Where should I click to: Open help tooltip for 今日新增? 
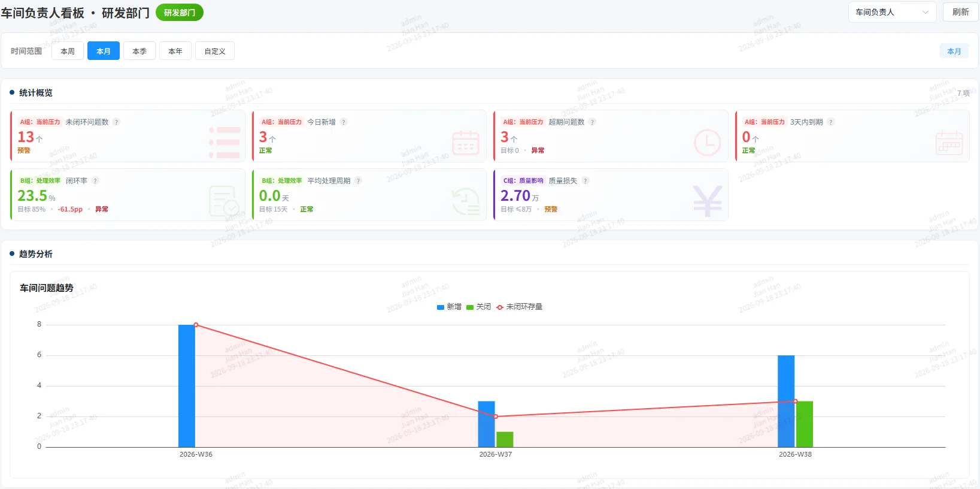[x=344, y=122]
